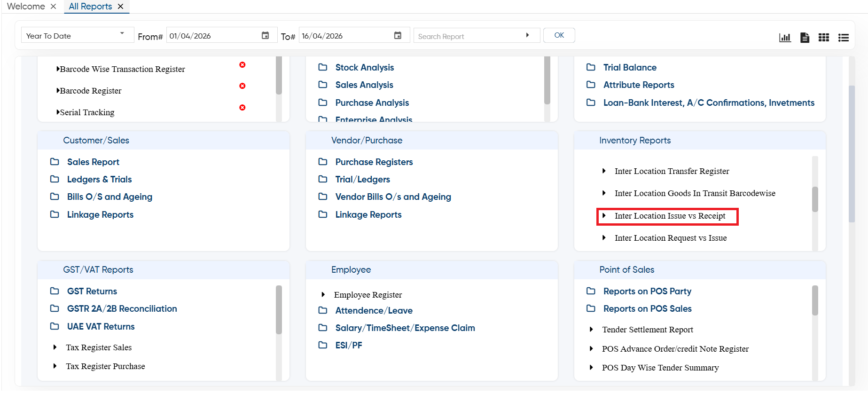Open the Sales Report folder
The image size is (868, 394).
[x=93, y=162]
